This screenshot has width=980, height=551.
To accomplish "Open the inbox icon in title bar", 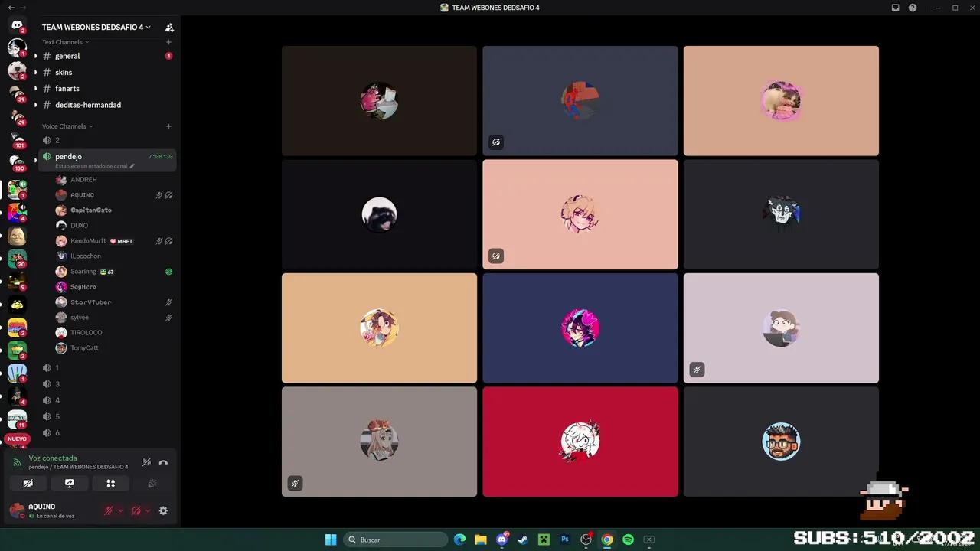I will pos(895,8).
